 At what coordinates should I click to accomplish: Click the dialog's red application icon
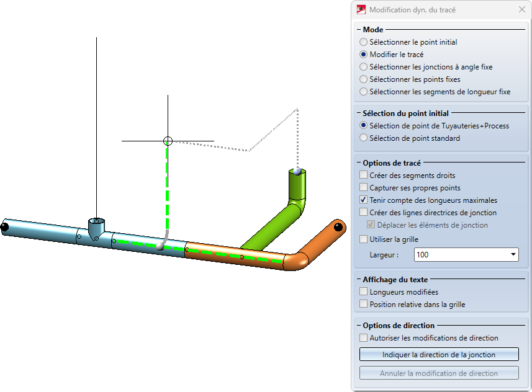pos(361,9)
